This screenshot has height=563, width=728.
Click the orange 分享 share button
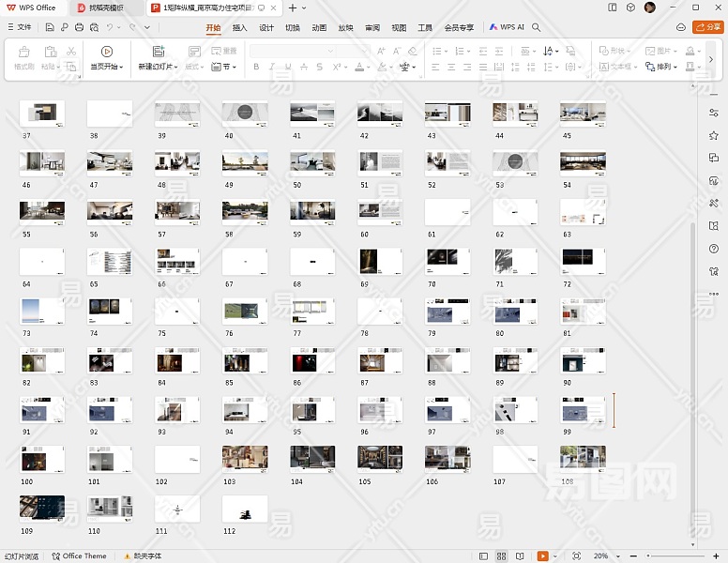click(x=707, y=27)
